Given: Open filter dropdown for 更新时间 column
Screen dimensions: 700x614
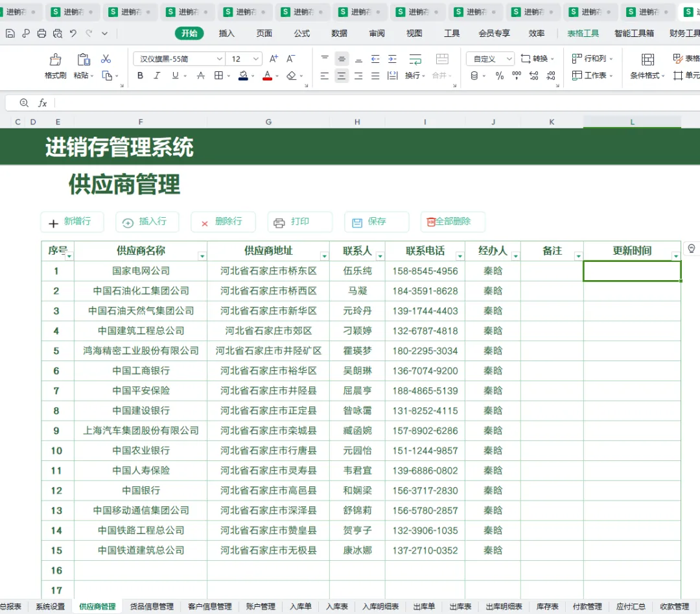Looking at the screenshot, I should point(676,256).
